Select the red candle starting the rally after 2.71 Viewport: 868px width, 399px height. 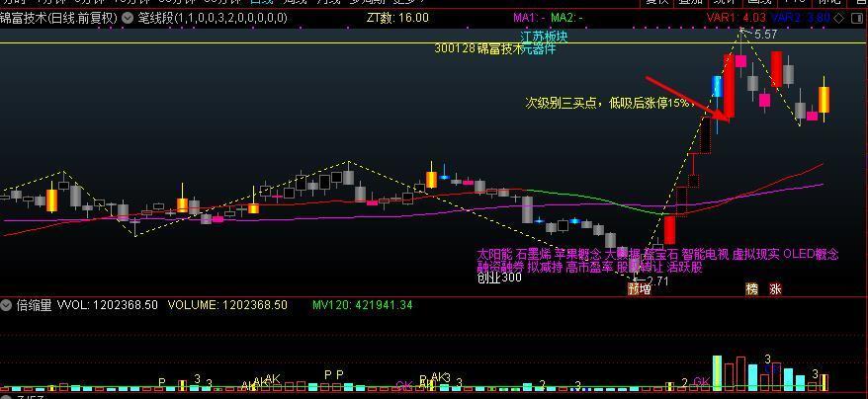[670, 230]
